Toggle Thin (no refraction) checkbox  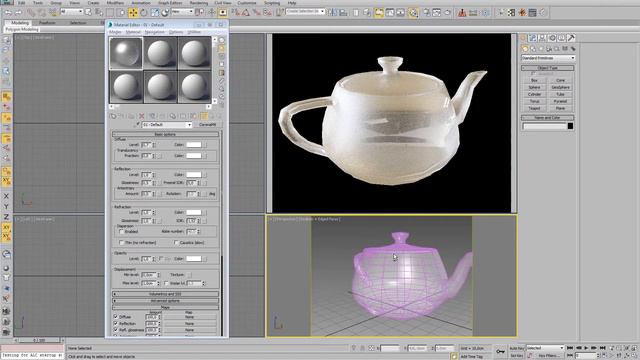pyautogui.click(x=121, y=242)
